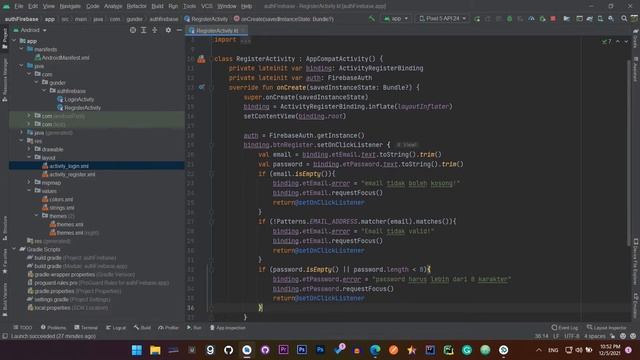Open the Profiler tool window
This screenshot has height=360, width=640.
tap(169, 328)
